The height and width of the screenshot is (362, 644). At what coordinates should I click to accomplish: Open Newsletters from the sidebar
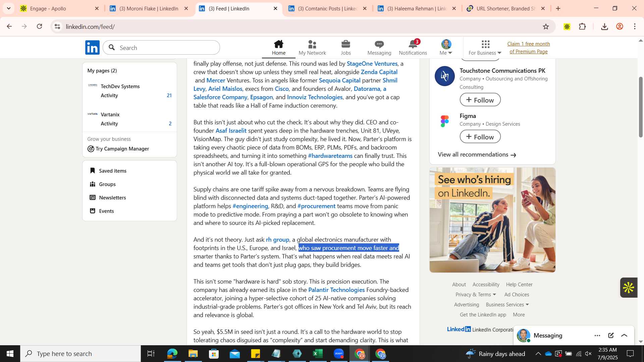click(x=108, y=197)
